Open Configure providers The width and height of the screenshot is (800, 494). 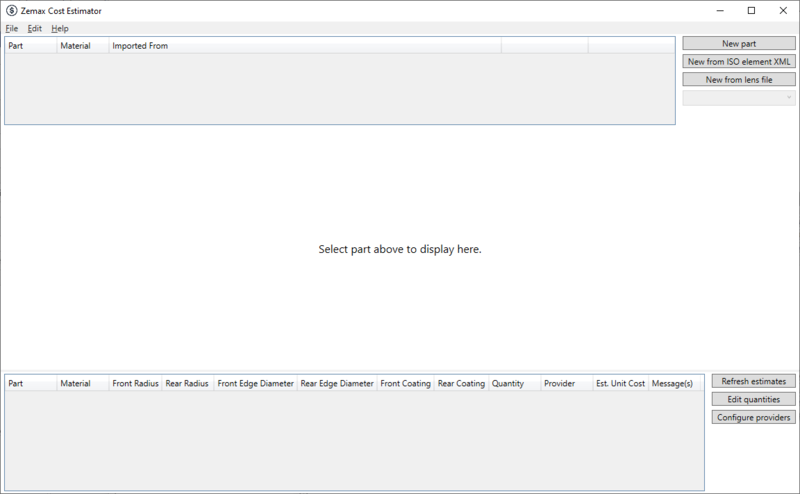(x=754, y=417)
